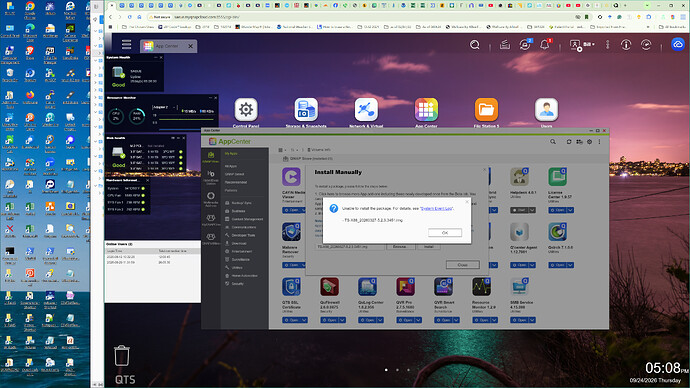The width and height of the screenshot is (690, 388).
Task: Select QNAP Store in AppCenter left rail
Action: point(211,157)
